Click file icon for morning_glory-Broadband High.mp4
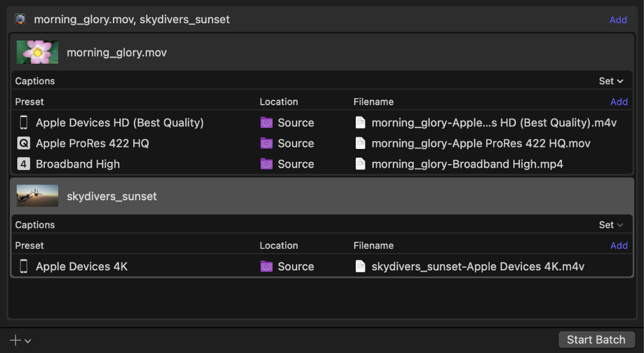The image size is (644, 353). (x=360, y=164)
